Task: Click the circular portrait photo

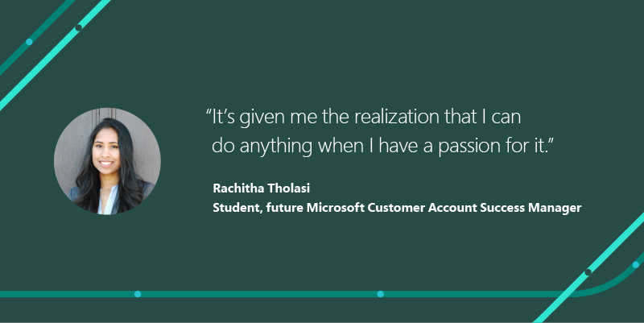Action: (107, 161)
